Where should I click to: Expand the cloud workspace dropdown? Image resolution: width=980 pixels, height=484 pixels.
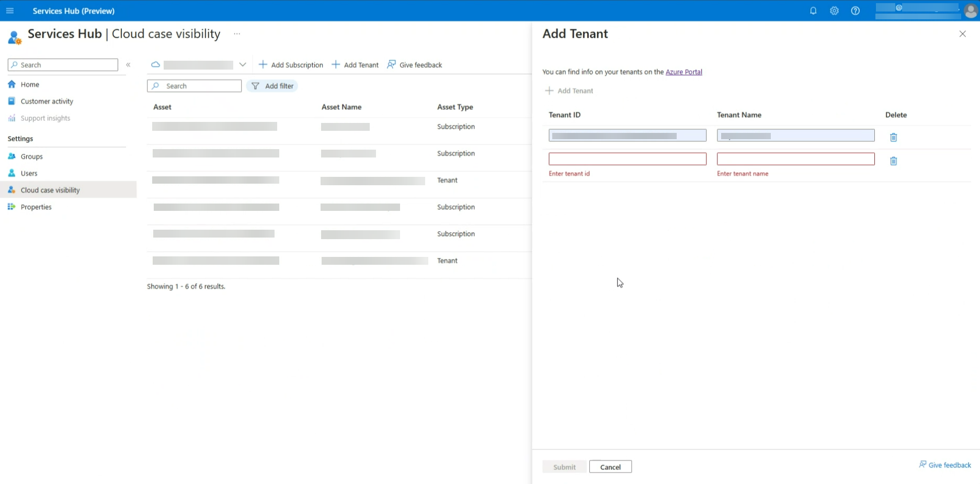[243, 65]
